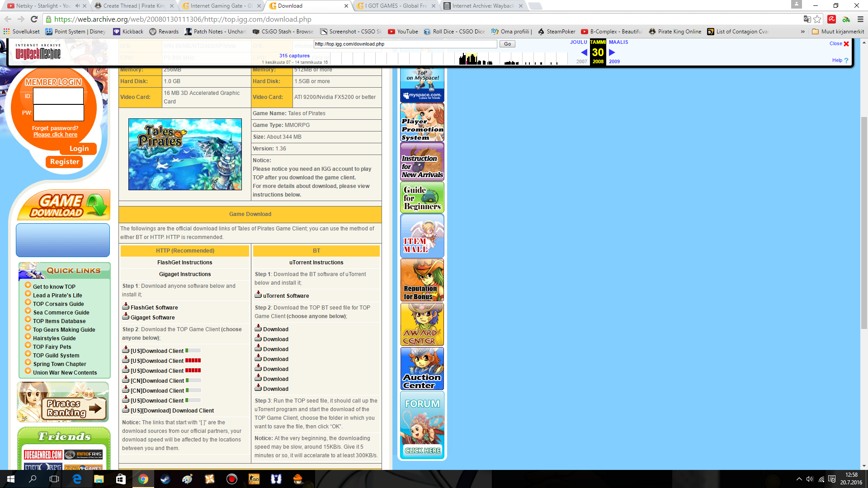Open a new tab with the new tab button
868x488 pixels.
(x=535, y=6)
